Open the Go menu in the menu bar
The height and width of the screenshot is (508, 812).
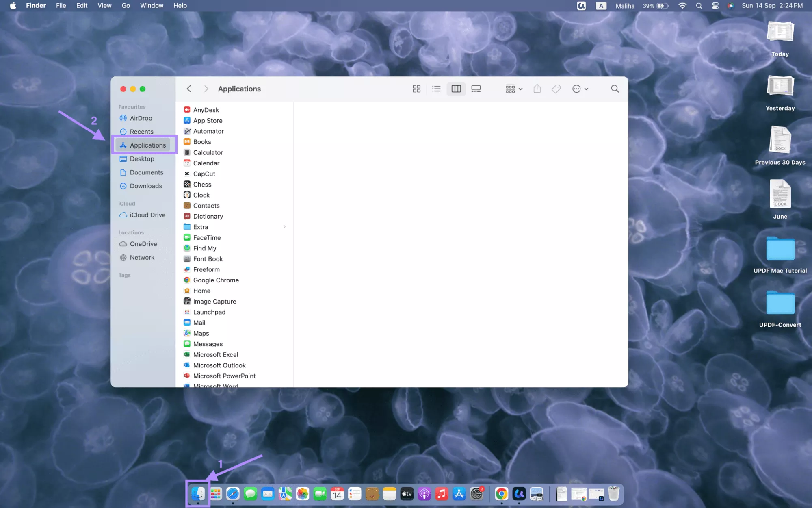(x=126, y=6)
